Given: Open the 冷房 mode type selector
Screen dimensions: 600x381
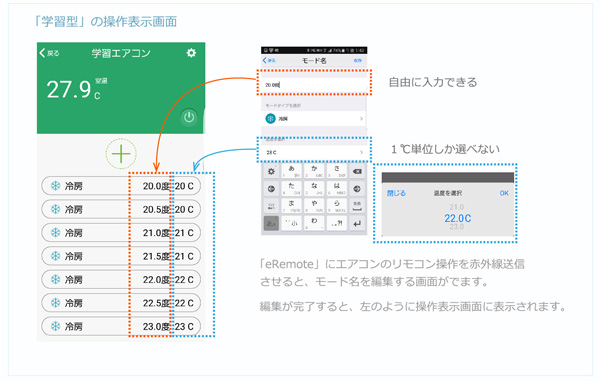Looking at the screenshot, I should point(313,119).
